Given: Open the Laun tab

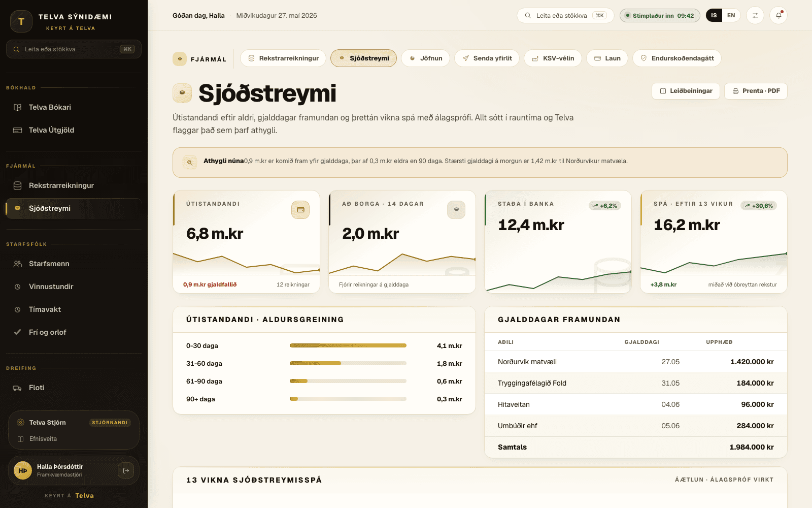Looking at the screenshot, I should click(607, 58).
